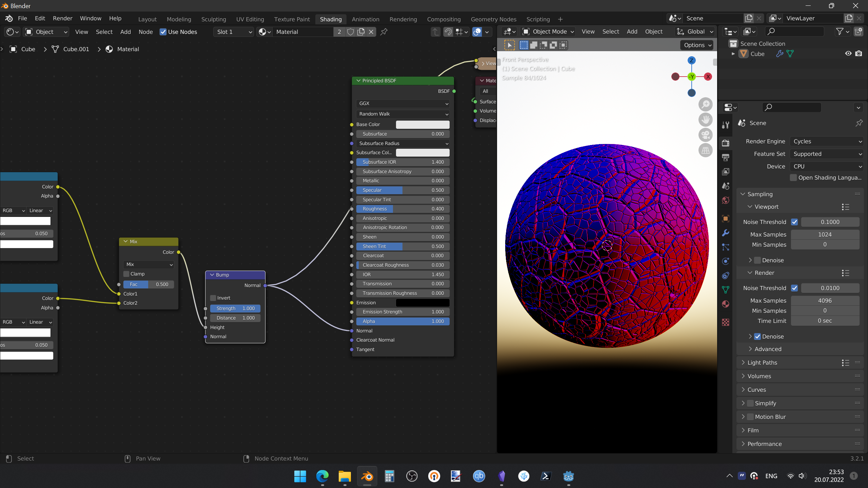
Task: Click the Base Color swatch
Action: 422,124
